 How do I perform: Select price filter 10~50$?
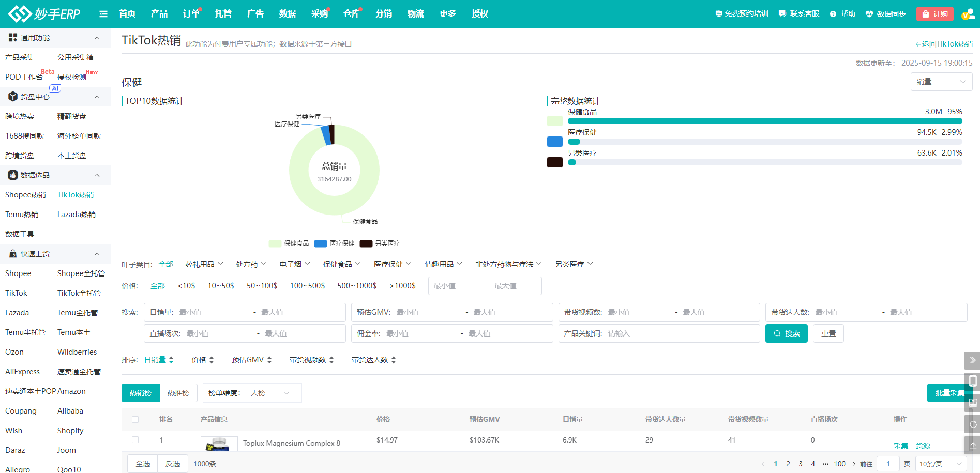221,286
